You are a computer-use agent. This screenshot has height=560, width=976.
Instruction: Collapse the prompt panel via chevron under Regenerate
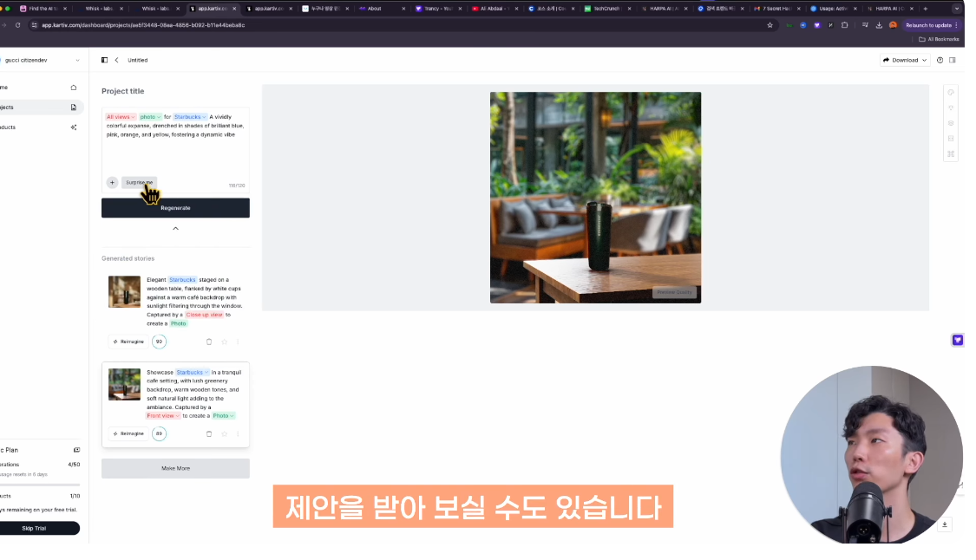click(x=175, y=230)
